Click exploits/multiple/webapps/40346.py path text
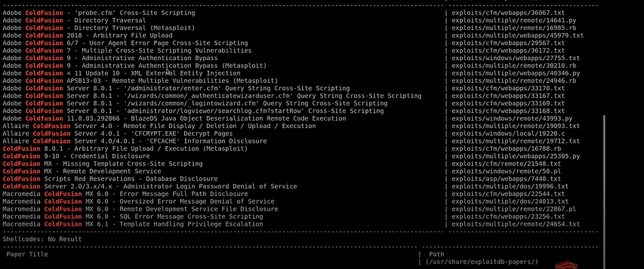The width and height of the screenshot is (644, 269). point(515,73)
